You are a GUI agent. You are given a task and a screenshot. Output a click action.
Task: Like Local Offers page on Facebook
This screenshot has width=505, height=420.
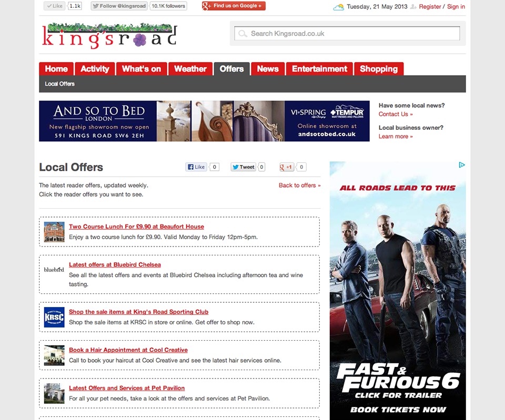(196, 167)
